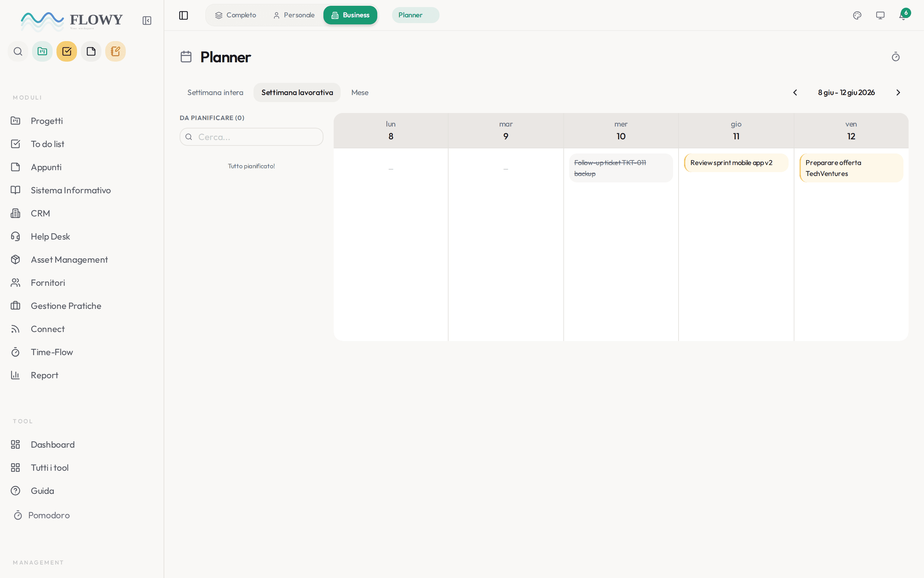924x578 pixels.
Task: Open the green projects quick action icon
Action: (42, 51)
